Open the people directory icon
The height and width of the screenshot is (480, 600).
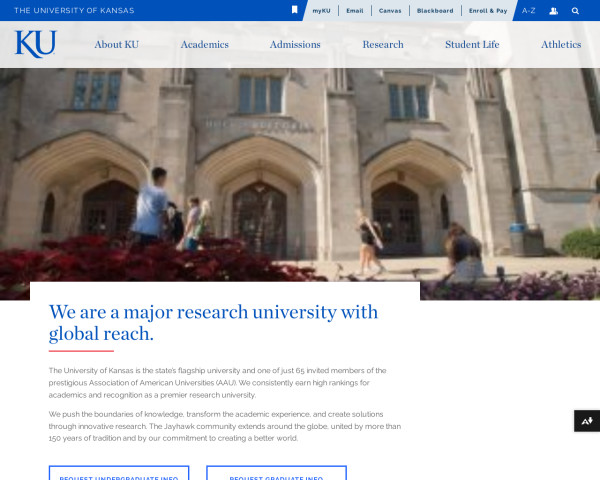[x=554, y=10]
